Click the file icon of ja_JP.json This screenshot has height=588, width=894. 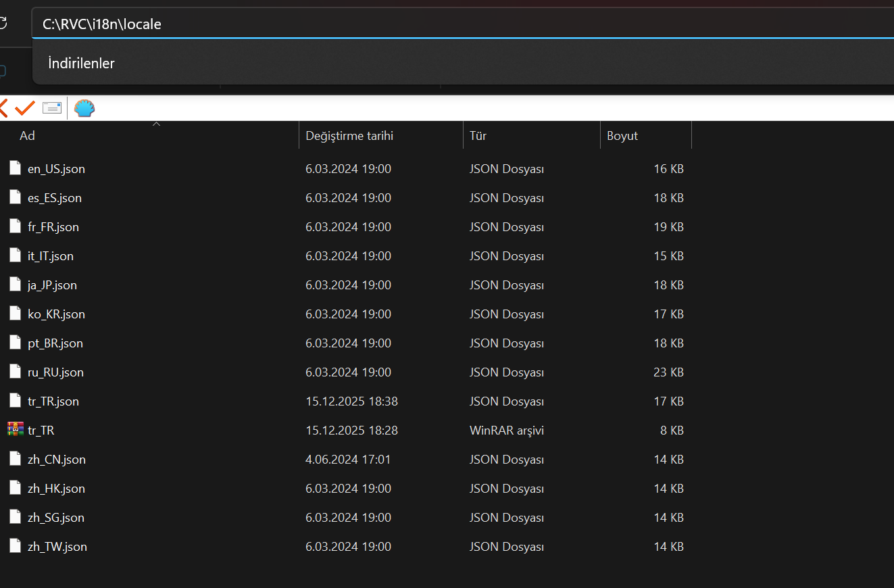pyautogui.click(x=15, y=285)
